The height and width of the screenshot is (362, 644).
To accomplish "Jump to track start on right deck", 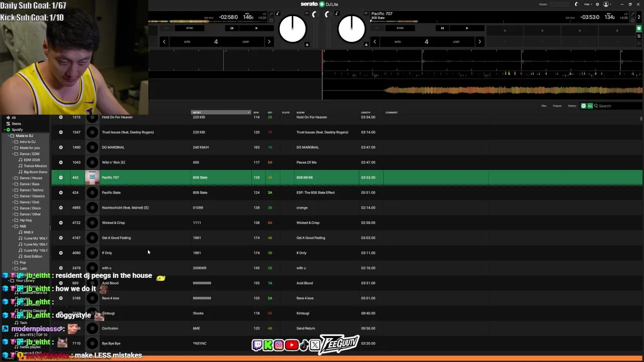I will (442, 28).
